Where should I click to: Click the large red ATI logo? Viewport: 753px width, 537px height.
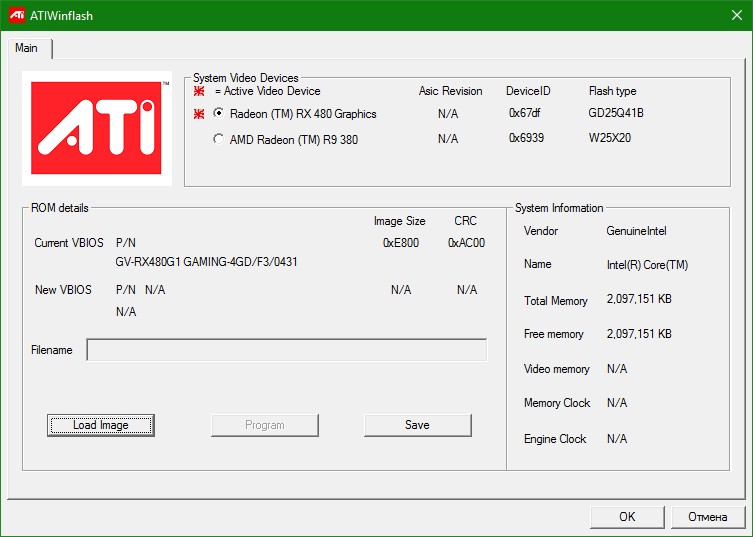pyautogui.click(x=97, y=128)
